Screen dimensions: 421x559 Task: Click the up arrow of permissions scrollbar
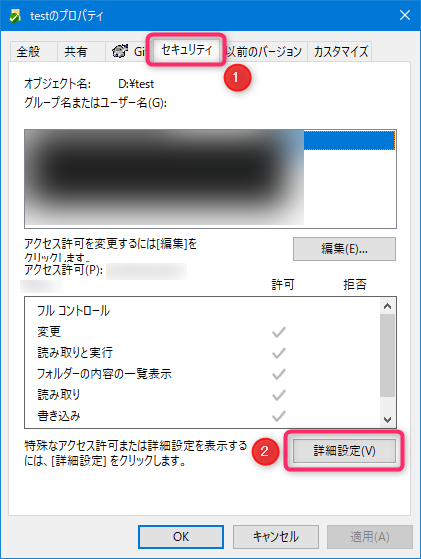tap(387, 306)
